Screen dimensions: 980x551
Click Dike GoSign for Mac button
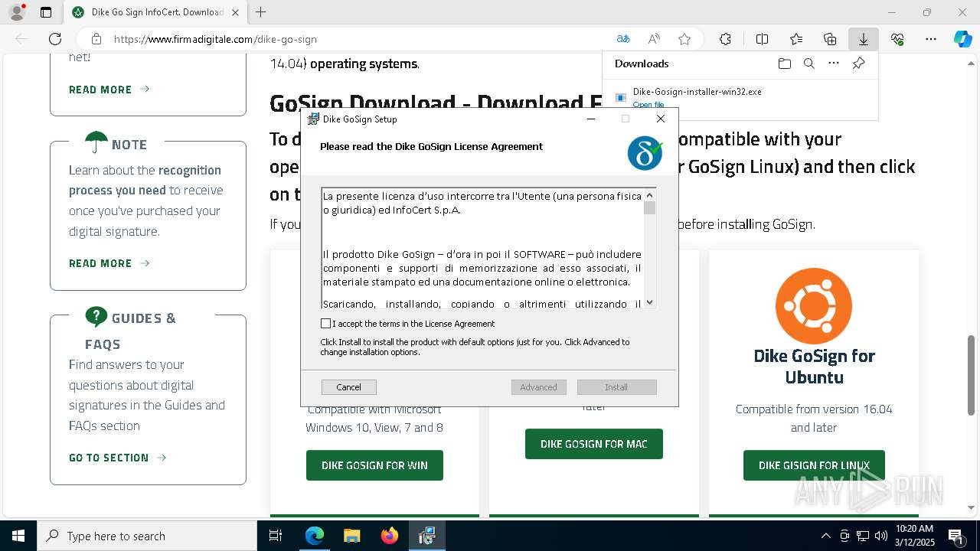[593, 444]
